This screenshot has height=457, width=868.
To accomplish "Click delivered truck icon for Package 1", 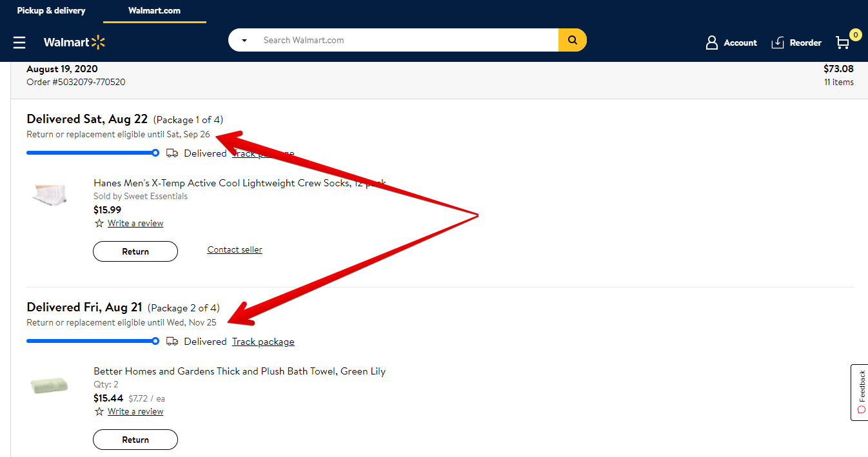I will point(172,153).
